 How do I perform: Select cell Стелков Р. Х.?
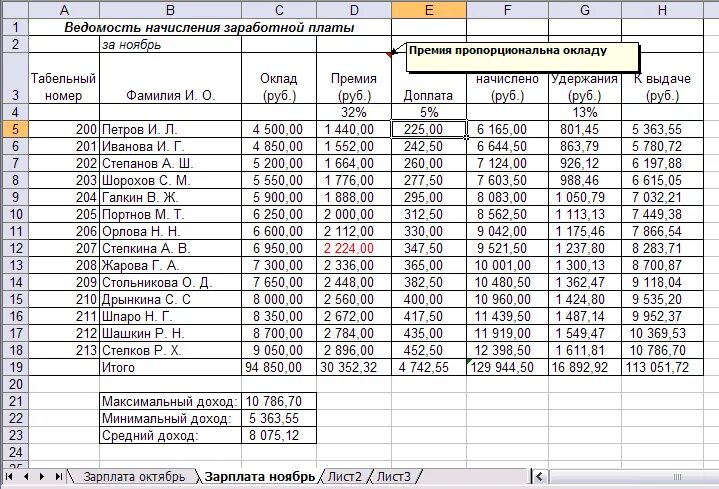(x=170, y=350)
